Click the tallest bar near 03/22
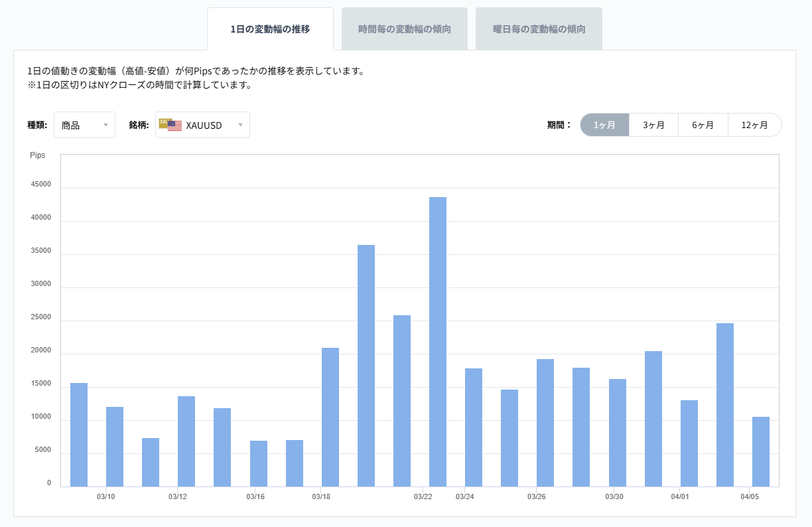The height and width of the screenshot is (527, 812). coord(439,339)
